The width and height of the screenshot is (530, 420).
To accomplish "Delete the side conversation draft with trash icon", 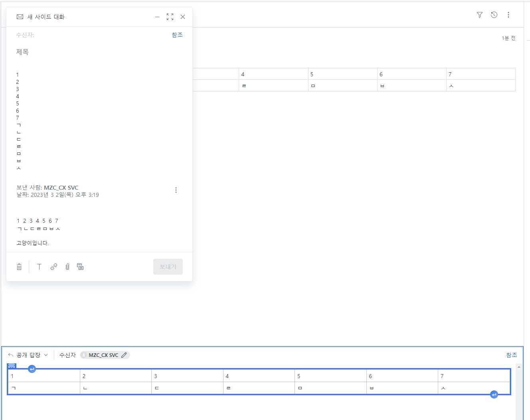I will (x=19, y=267).
